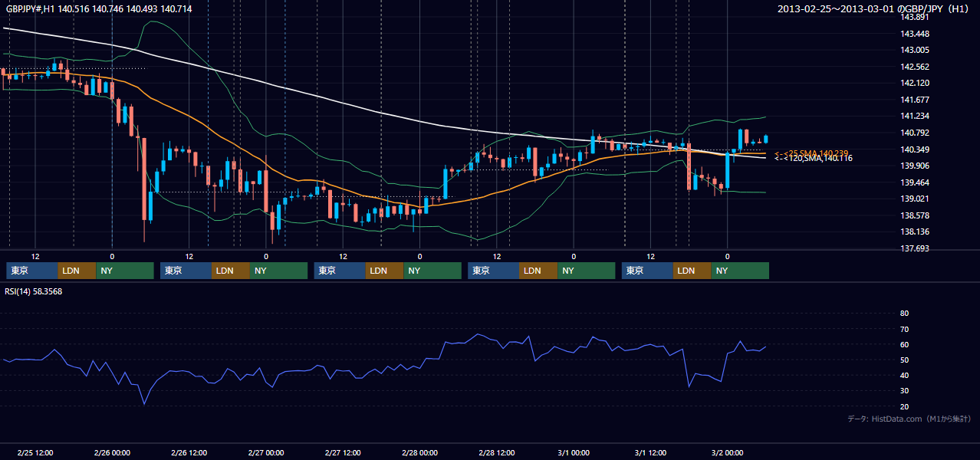Pick the 139.906 price level label

(x=915, y=166)
